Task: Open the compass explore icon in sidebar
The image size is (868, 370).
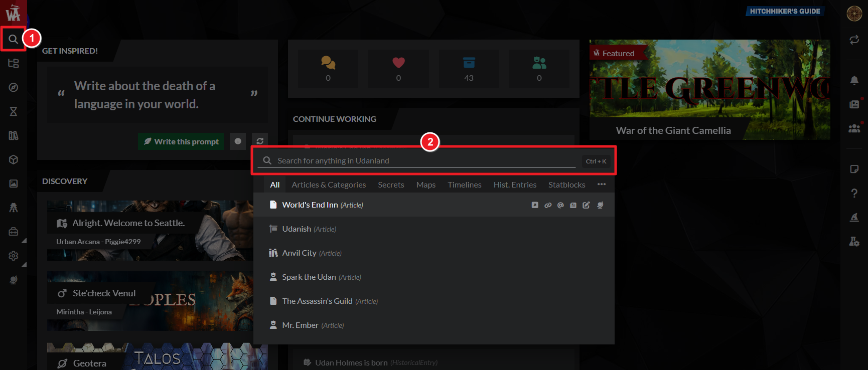Action: (14, 87)
